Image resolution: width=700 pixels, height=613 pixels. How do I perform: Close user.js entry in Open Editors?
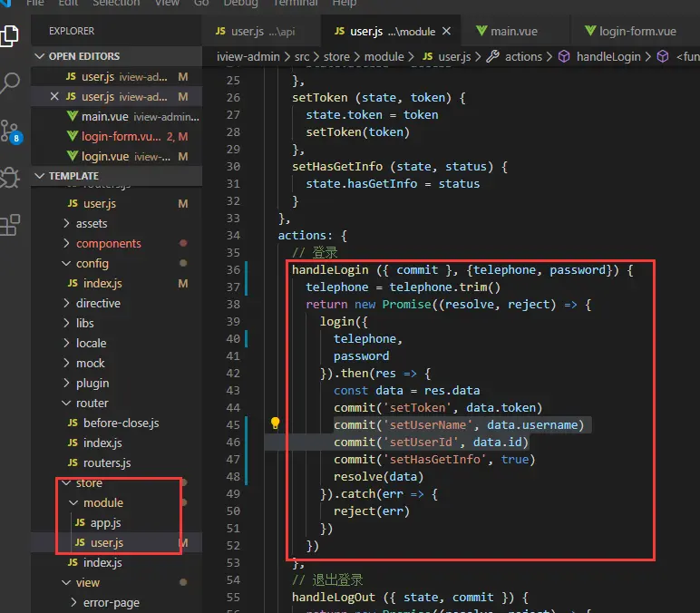54,96
